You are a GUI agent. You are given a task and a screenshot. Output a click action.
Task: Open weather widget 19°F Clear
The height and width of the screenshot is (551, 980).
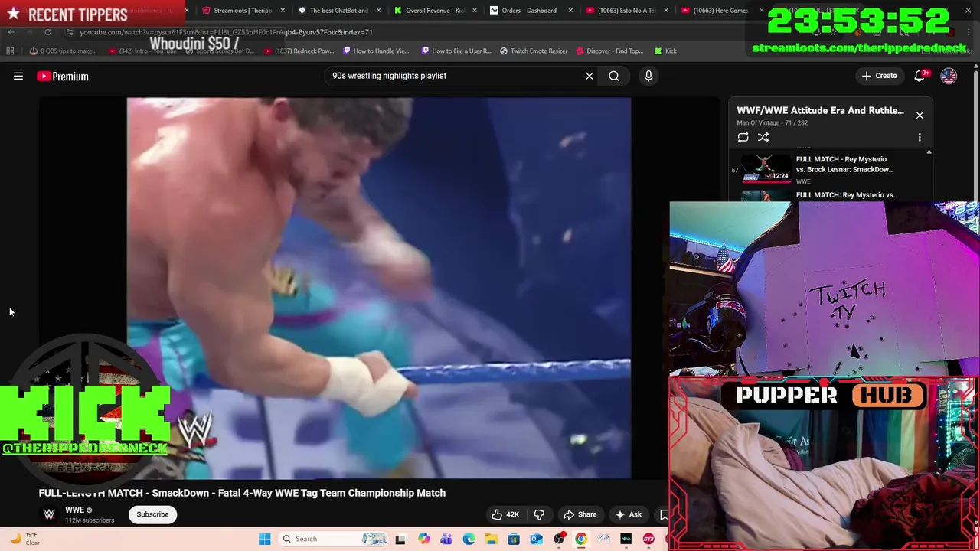click(x=23, y=539)
